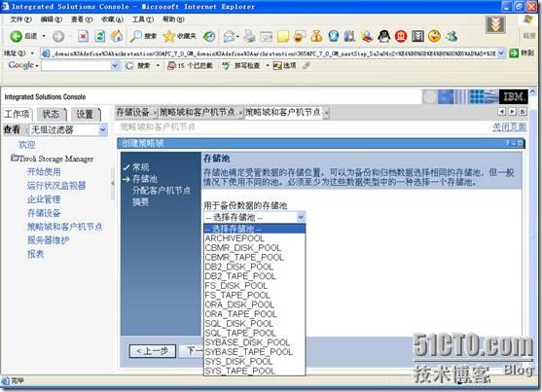The width and height of the screenshot is (542, 392).
Task: Select FS_DISK_POOL option
Action: tap(254, 286)
